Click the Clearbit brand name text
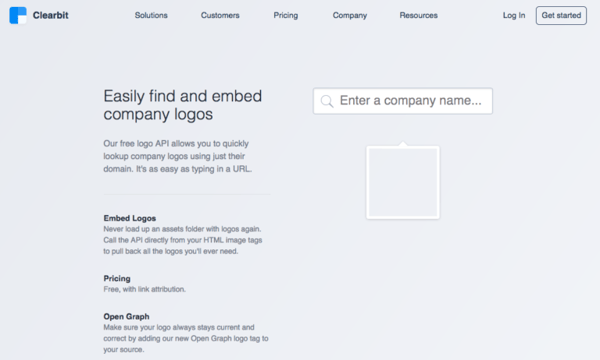 click(x=51, y=15)
